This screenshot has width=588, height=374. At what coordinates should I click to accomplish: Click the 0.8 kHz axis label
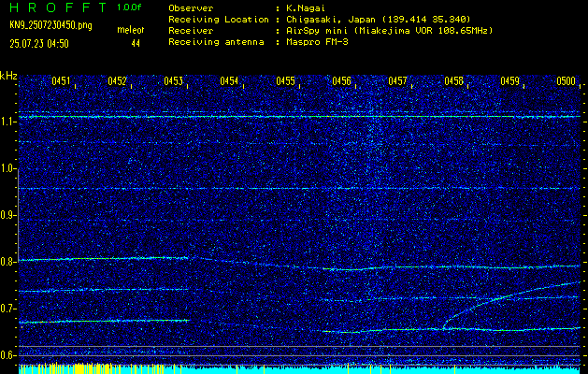[x=7, y=262]
